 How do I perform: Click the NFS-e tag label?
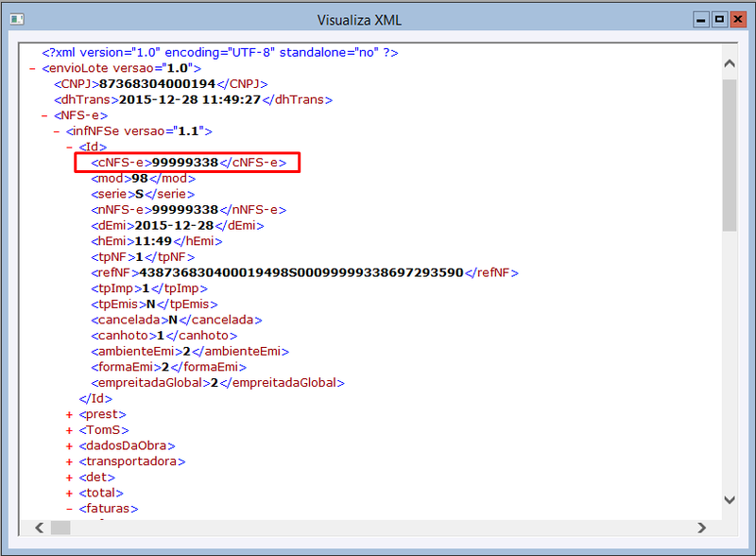click(80, 115)
